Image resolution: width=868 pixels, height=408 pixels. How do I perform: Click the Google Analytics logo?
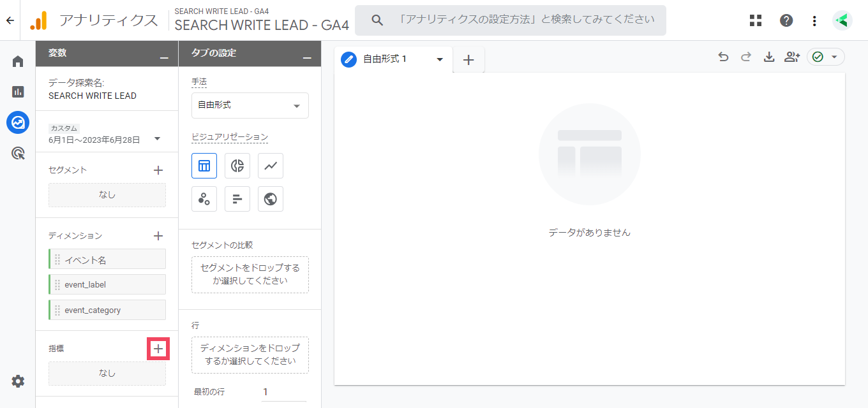pyautogui.click(x=38, y=20)
